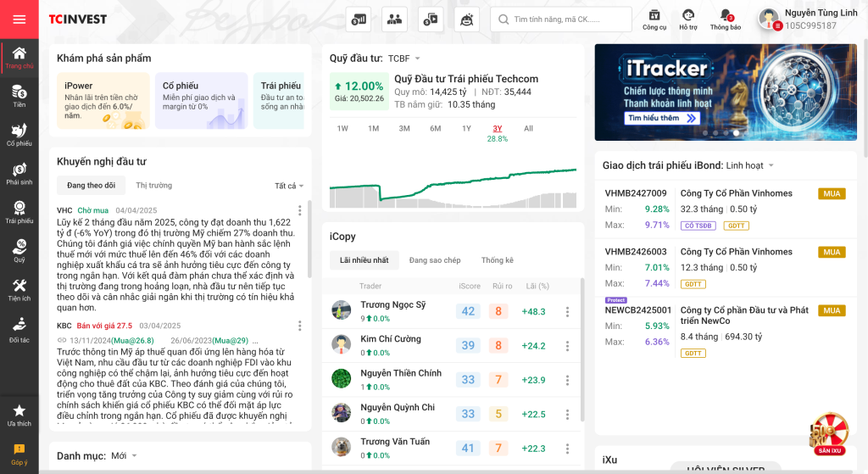The width and height of the screenshot is (868, 474).
Task: Open Thông báo notifications bell
Action: [x=725, y=20]
